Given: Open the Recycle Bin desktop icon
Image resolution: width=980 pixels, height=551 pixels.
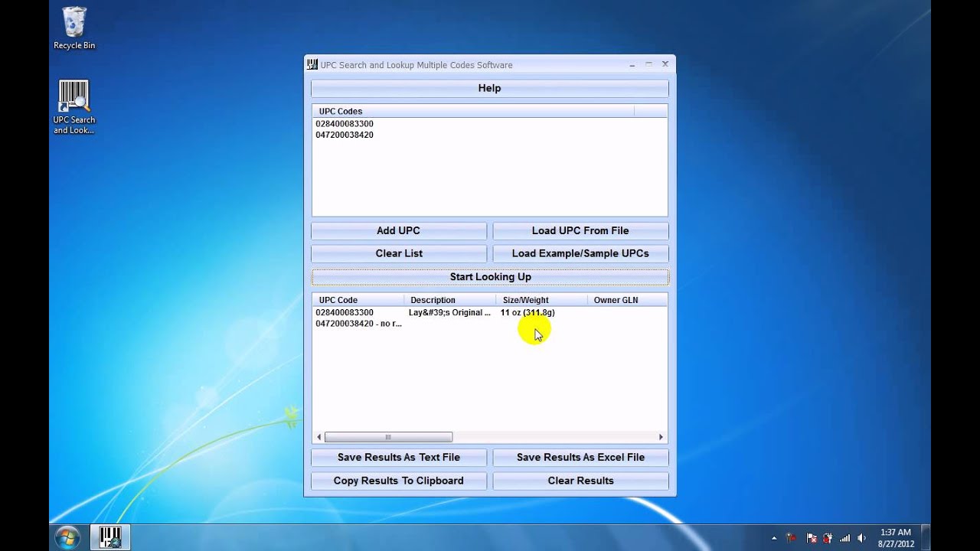Looking at the screenshot, I should (74, 28).
